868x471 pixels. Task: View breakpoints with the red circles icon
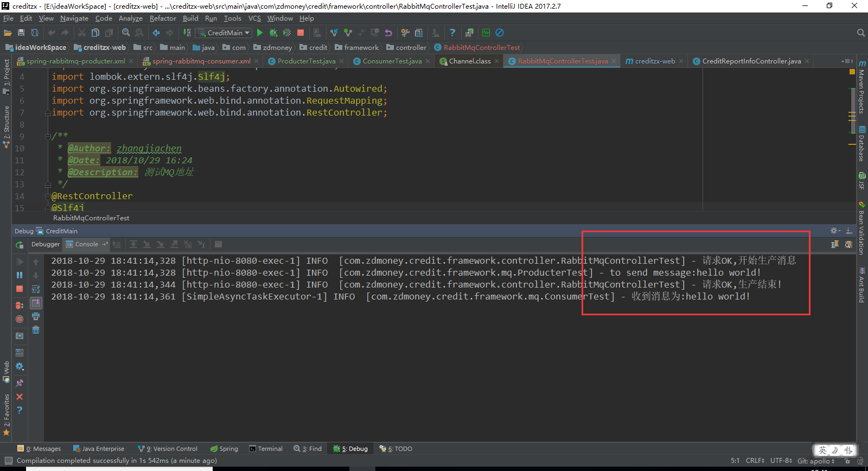click(20, 305)
